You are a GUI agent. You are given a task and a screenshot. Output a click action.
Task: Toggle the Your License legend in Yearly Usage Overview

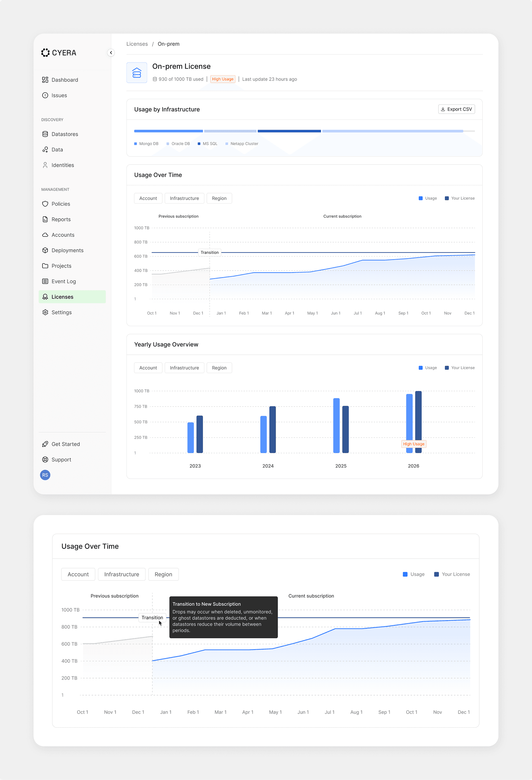pos(460,367)
